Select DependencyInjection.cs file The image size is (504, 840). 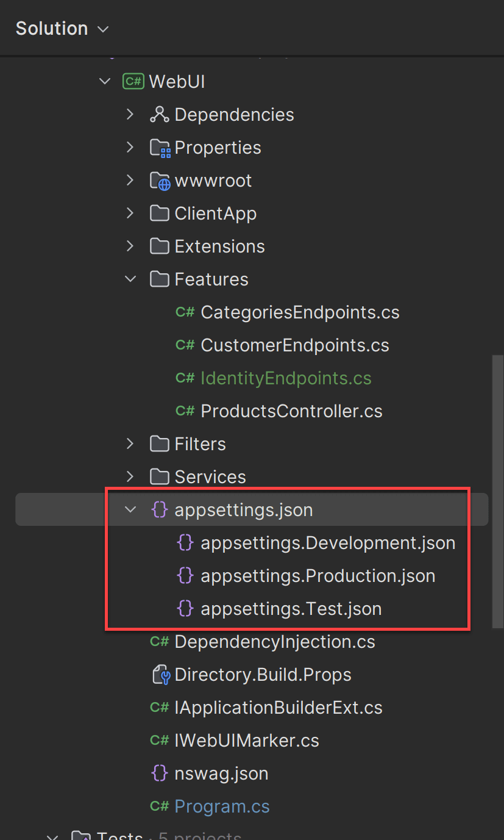[x=274, y=642]
